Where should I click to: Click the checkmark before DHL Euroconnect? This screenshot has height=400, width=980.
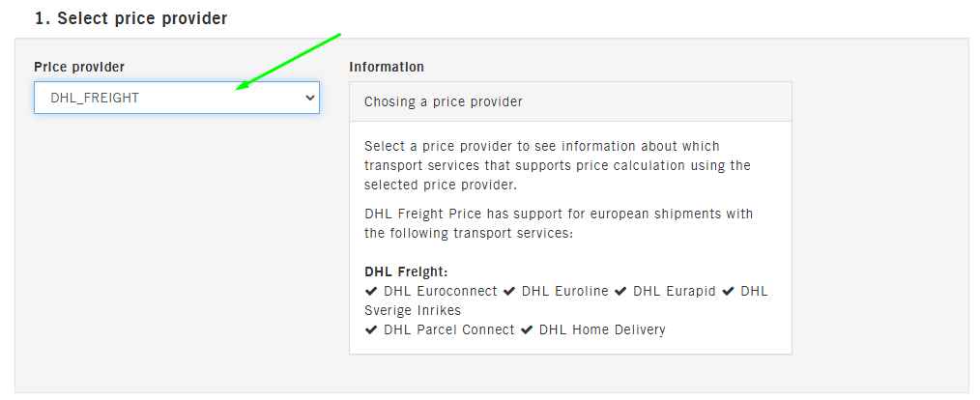coord(371,291)
